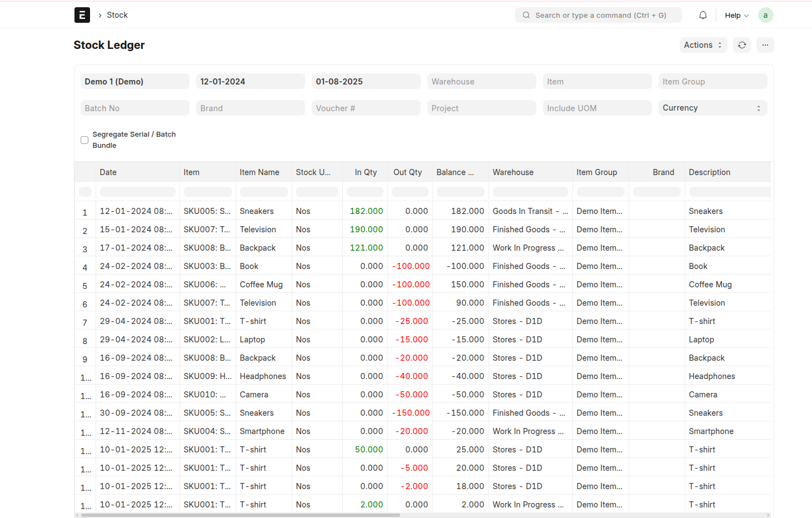Open the Currency dropdown
The height and width of the screenshot is (518, 812).
tap(713, 108)
